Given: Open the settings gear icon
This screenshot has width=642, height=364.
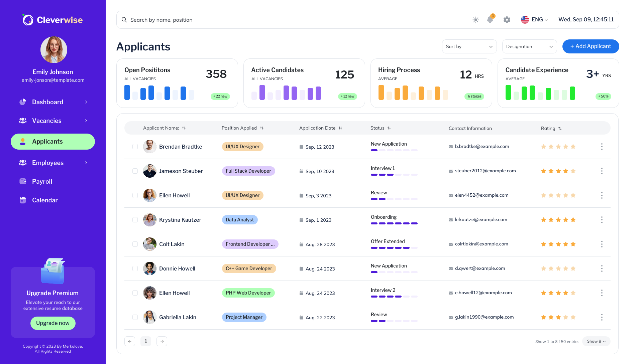Looking at the screenshot, I should 507,20.
